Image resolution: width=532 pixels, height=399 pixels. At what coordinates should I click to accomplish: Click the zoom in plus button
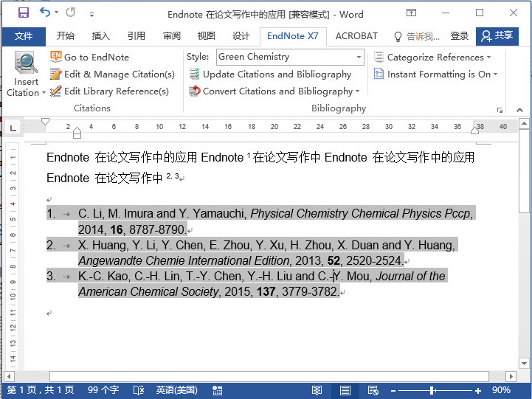(x=478, y=391)
